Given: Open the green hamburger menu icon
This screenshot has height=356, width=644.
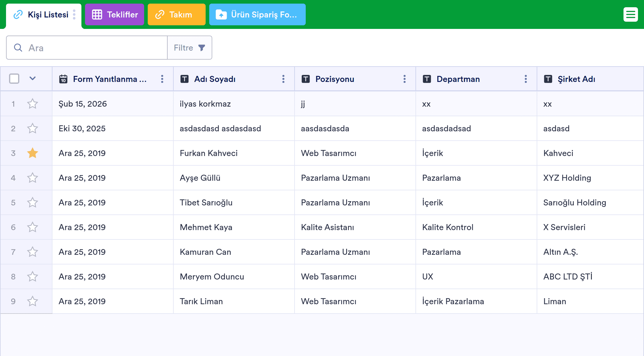Looking at the screenshot, I should pyautogui.click(x=630, y=14).
